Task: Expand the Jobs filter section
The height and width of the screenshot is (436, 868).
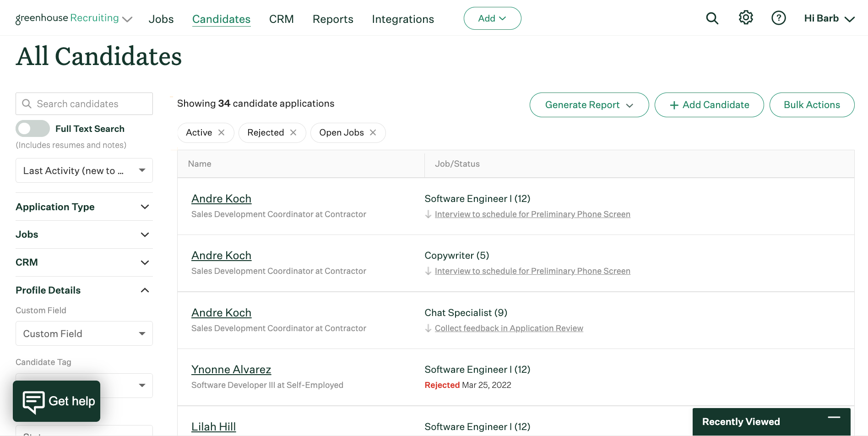Action: [x=84, y=234]
